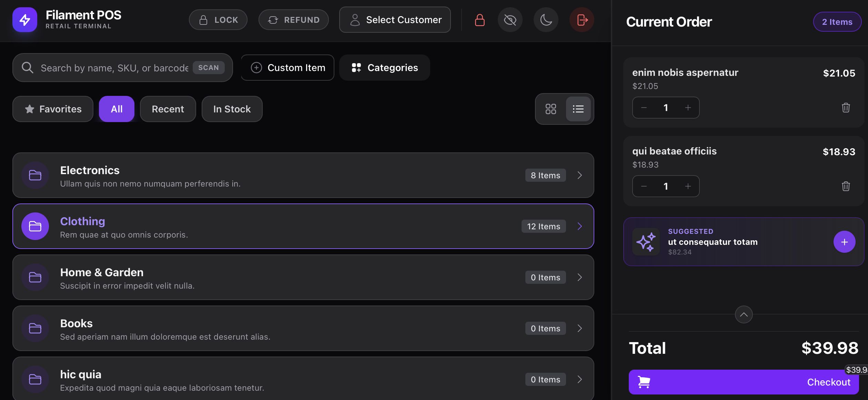Switch to the In Stock filter
Viewport: 868px width, 400px height.
click(232, 109)
